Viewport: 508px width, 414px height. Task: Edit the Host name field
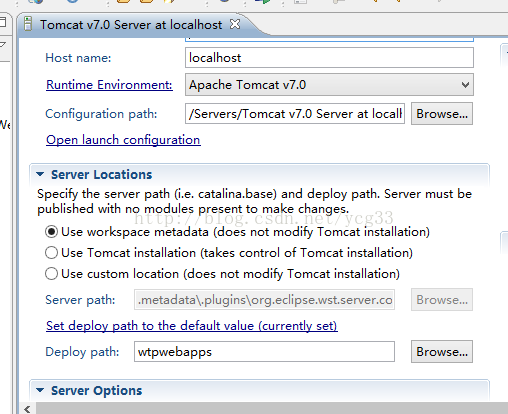pos(329,58)
